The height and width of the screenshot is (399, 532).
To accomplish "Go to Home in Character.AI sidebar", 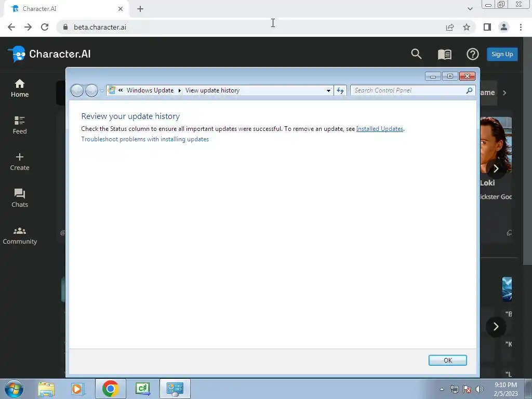I will 20,88.
